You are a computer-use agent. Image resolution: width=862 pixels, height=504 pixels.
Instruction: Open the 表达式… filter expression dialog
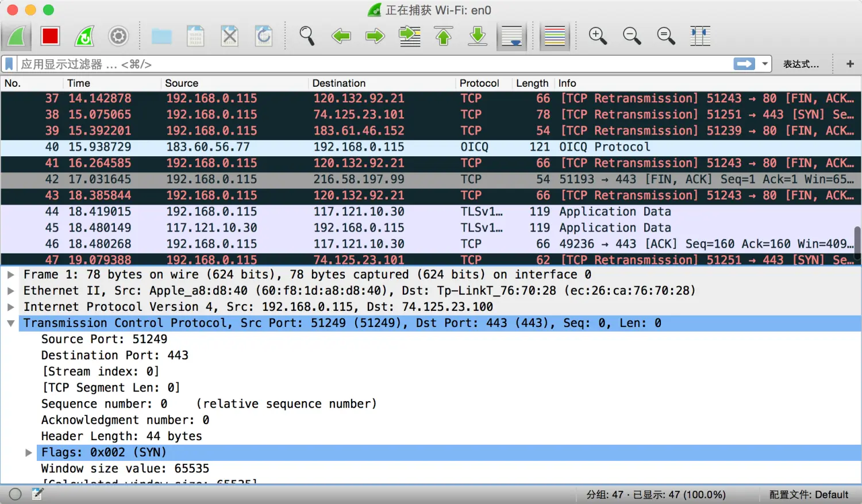(x=801, y=64)
